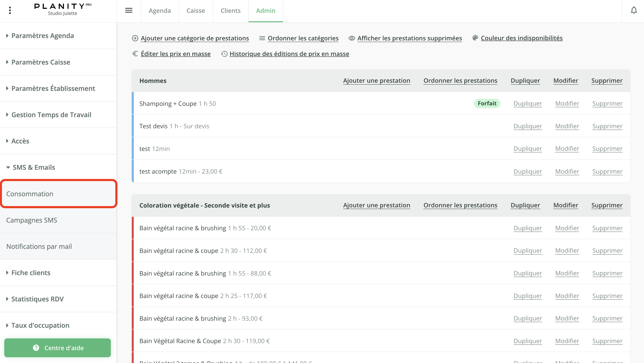Viewport: 644px width, 363px height.
Task: Click the history clock icon for price editions
Action: 224,54
